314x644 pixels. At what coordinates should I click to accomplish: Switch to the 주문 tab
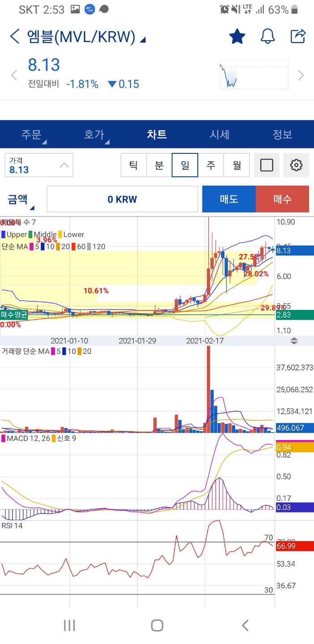[x=31, y=134]
